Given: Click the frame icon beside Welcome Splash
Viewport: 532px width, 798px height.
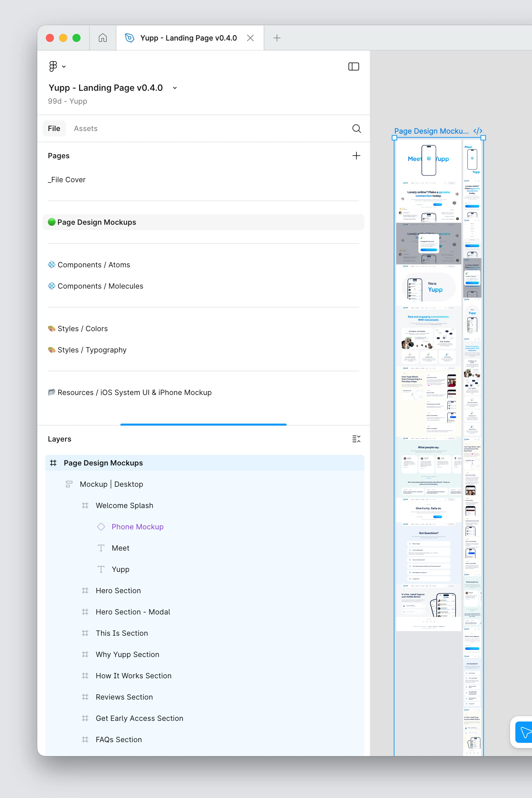Looking at the screenshot, I should (85, 505).
